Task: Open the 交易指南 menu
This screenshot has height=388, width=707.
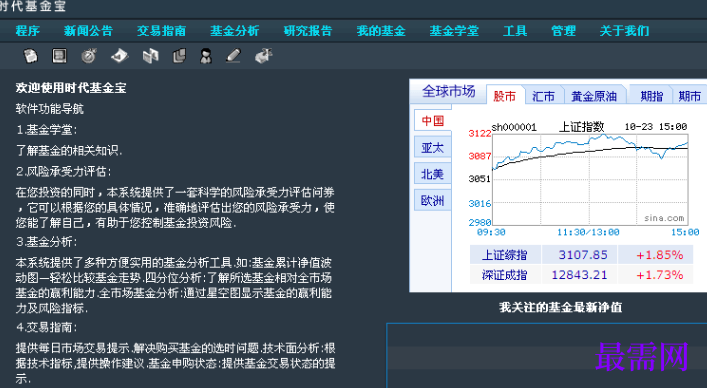Action: 161,31
